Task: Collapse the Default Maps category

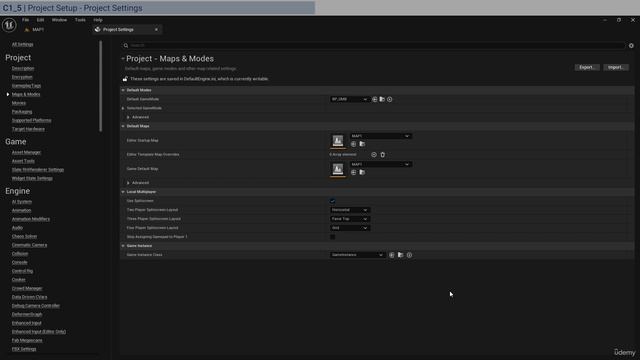Action: [123, 126]
